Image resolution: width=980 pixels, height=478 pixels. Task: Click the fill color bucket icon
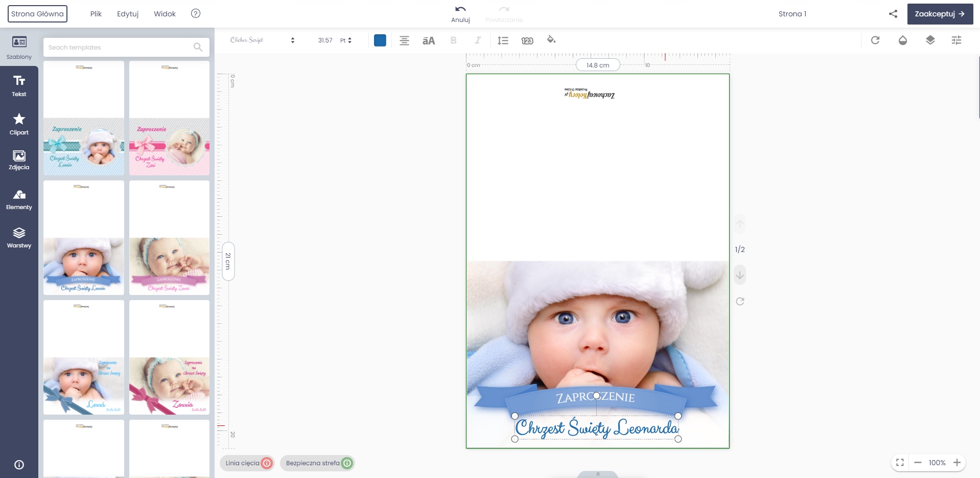551,40
